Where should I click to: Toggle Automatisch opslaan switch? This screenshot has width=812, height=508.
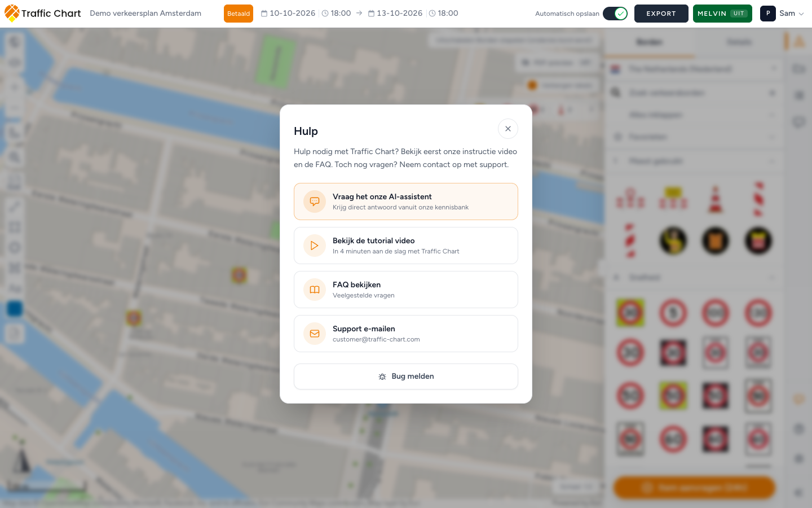(615, 14)
